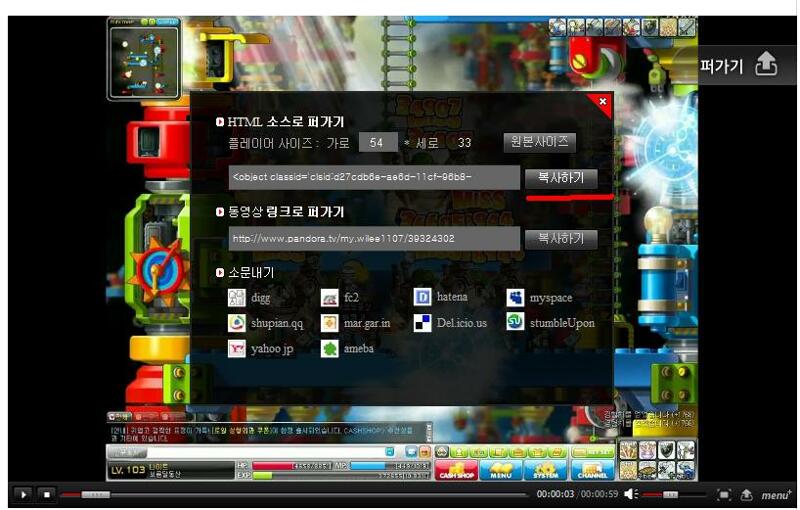The image size is (800, 510).
Task: Click the 원본사이즈 original size button
Action: tap(539, 142)
